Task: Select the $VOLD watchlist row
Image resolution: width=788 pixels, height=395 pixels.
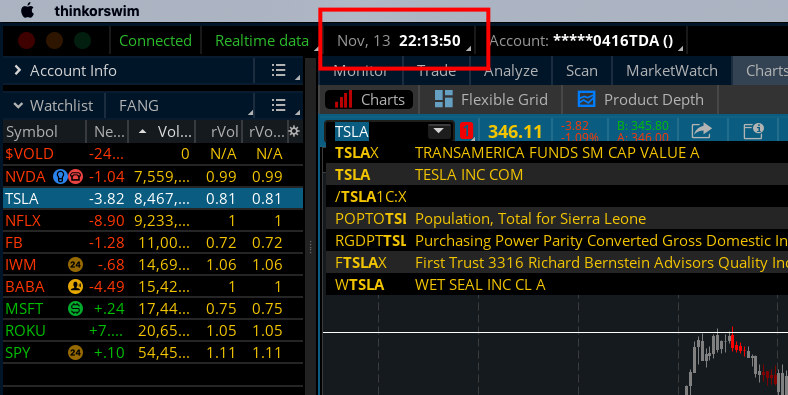Action: (x=153, y=154)
